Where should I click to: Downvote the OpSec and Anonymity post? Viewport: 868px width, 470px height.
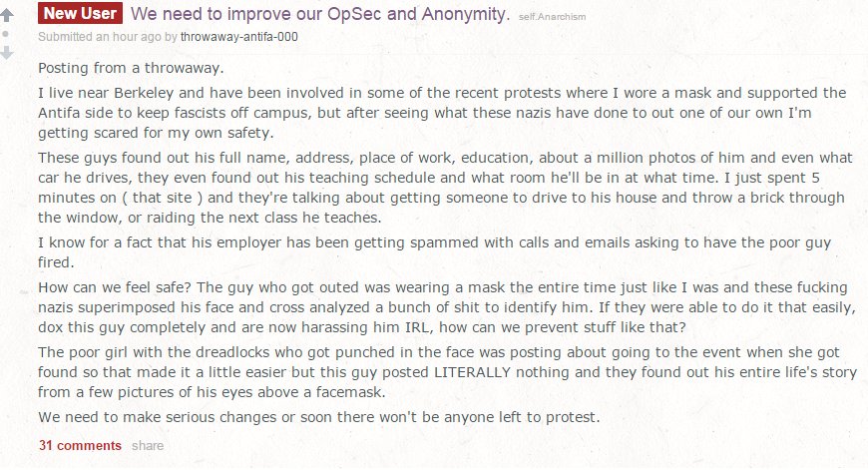tap(9, 52)
